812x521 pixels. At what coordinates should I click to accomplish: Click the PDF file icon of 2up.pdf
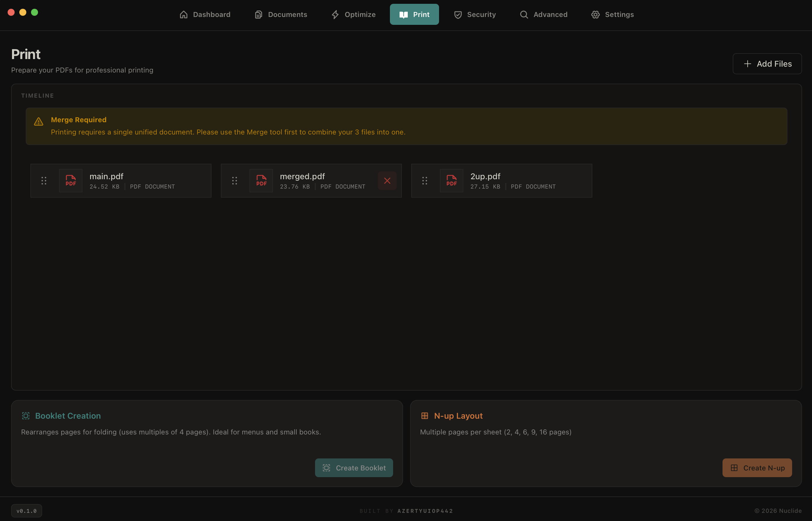tap(452, 181)
